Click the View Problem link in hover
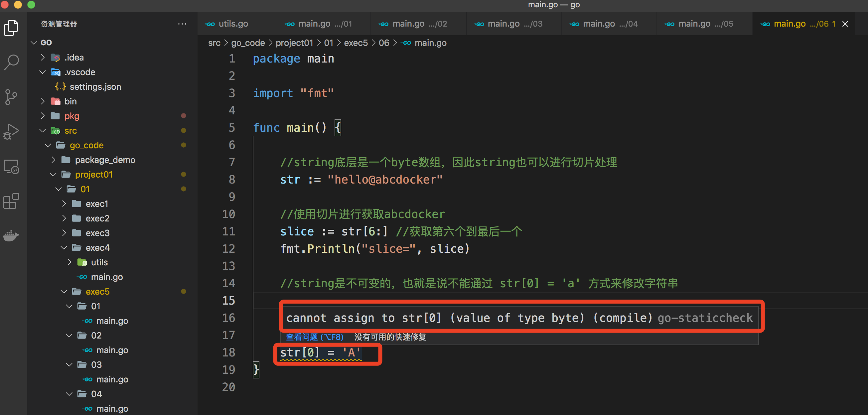This screenshot has height=415, width=868. (x=314, y=337)
